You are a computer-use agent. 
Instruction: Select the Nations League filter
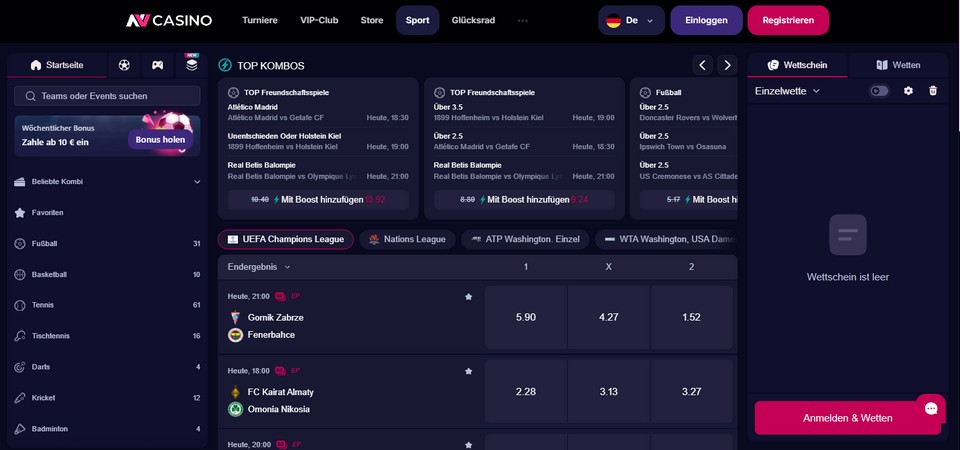click(x=407, y=239)
